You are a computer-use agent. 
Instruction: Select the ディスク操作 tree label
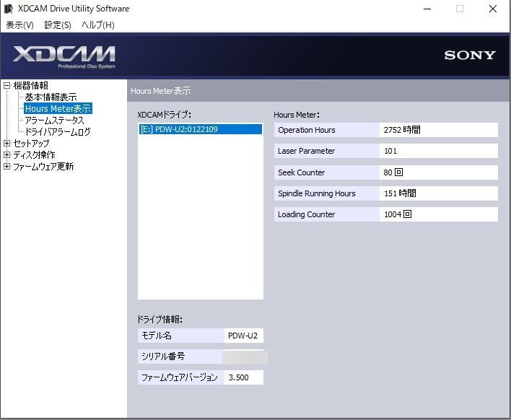point(34,154)
